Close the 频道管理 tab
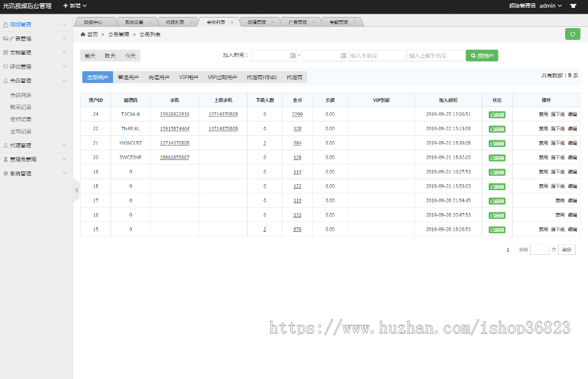This screenshot has height=379, width=588. [272, 22]
